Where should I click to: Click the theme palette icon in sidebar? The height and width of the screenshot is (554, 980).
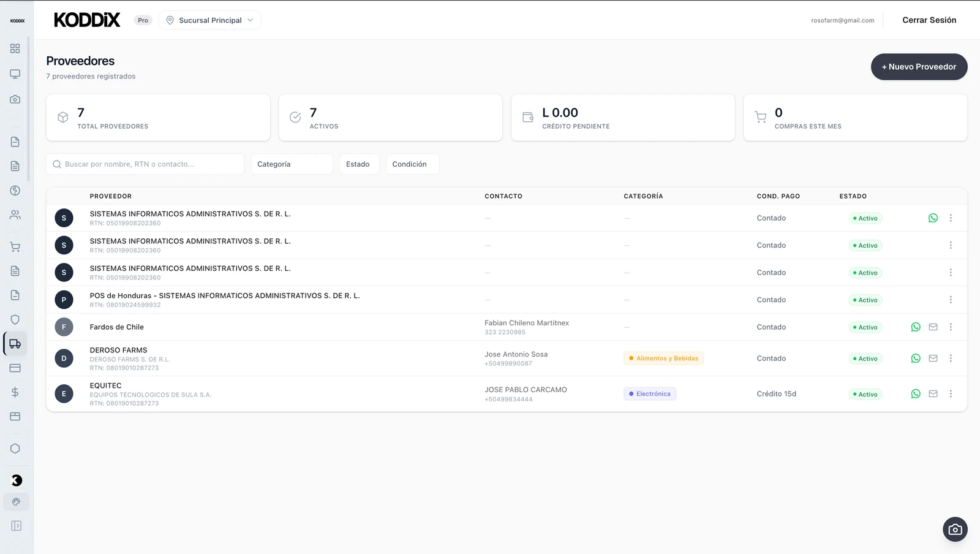point(16,502)
